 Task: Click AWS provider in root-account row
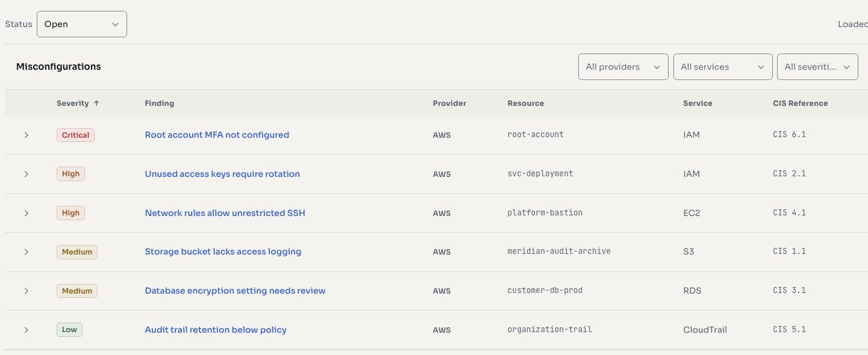point(442,135)
